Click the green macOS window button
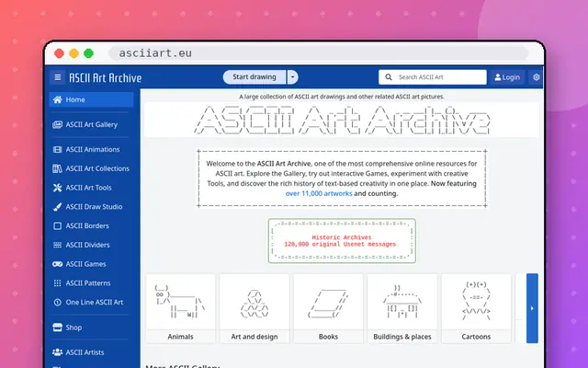 [x=88, y=53]
